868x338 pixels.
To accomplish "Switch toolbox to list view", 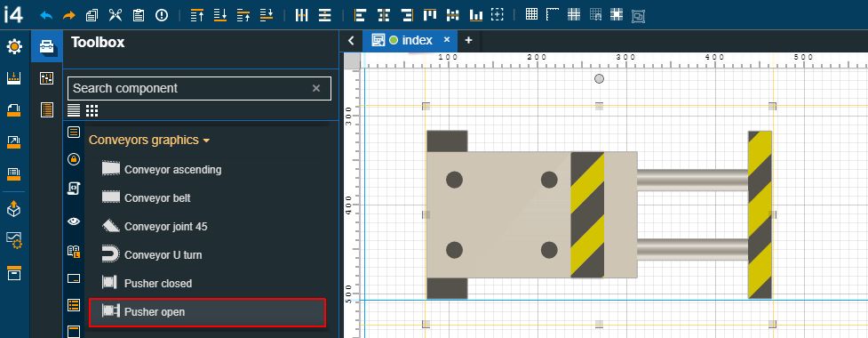I will 74,110.
